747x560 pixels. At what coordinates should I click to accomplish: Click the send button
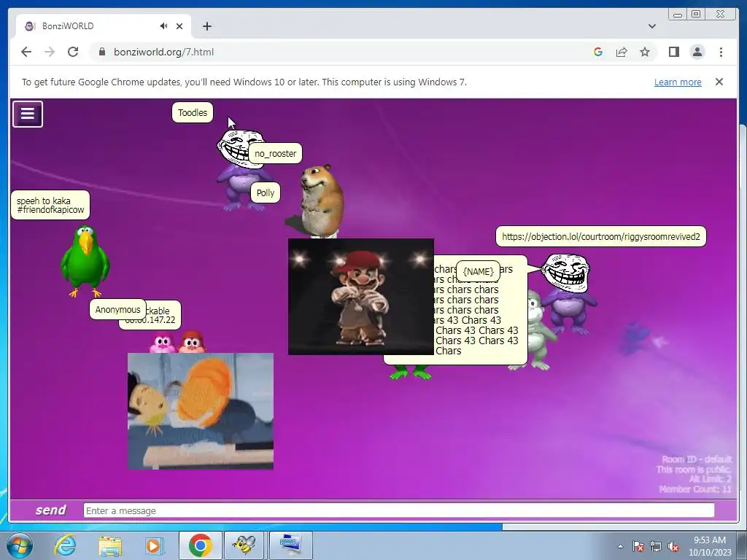coord(50,510)
